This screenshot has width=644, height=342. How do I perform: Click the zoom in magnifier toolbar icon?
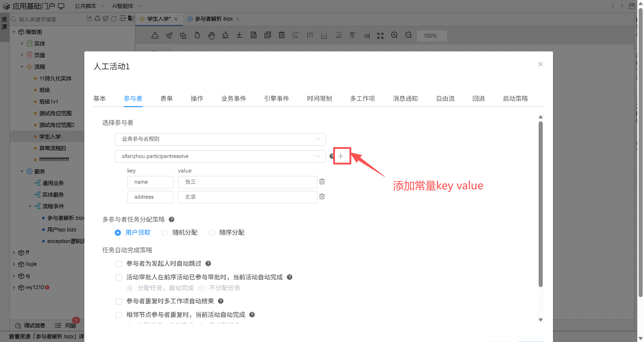click(394, 35)
